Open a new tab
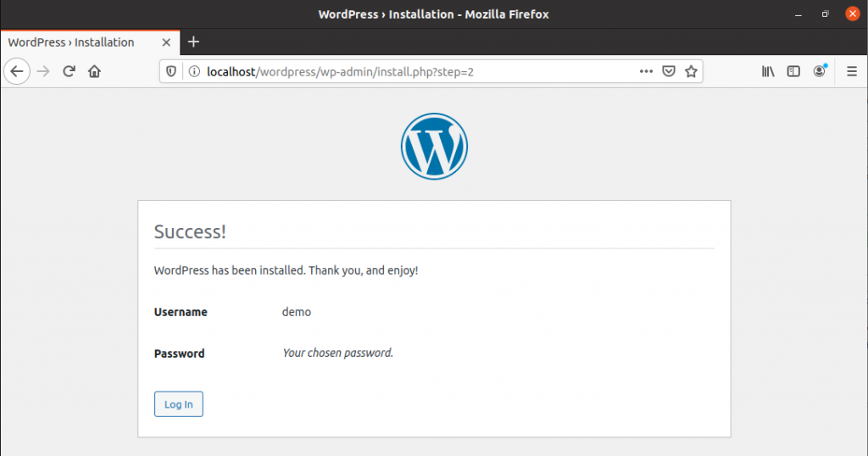Image resolution: width=868 pixels, height=456 pixels. click(x=193, y=42)
